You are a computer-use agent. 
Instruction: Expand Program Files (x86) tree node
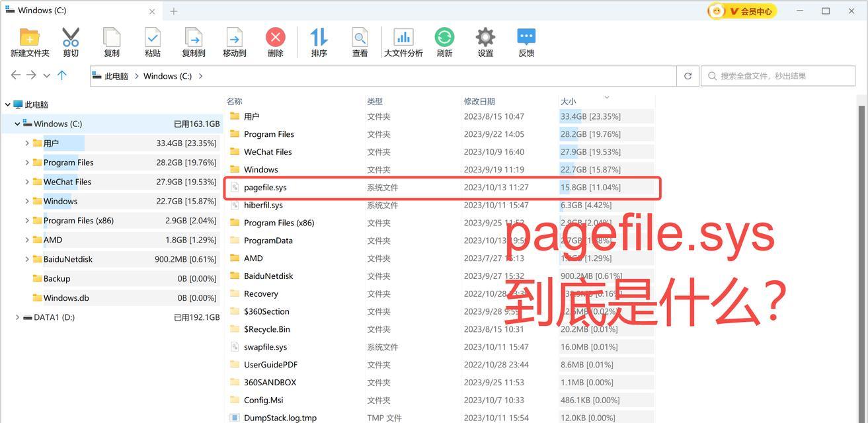pos(27,220)
